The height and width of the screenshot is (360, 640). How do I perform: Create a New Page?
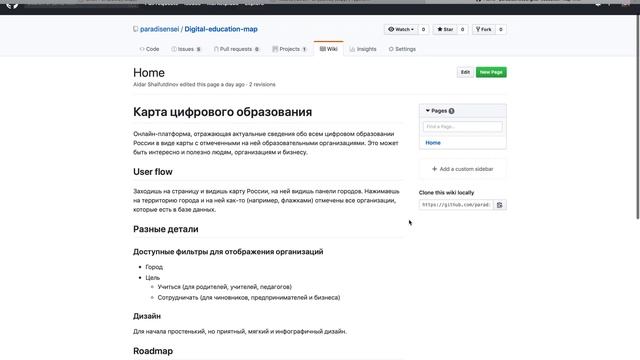(491, 72)
